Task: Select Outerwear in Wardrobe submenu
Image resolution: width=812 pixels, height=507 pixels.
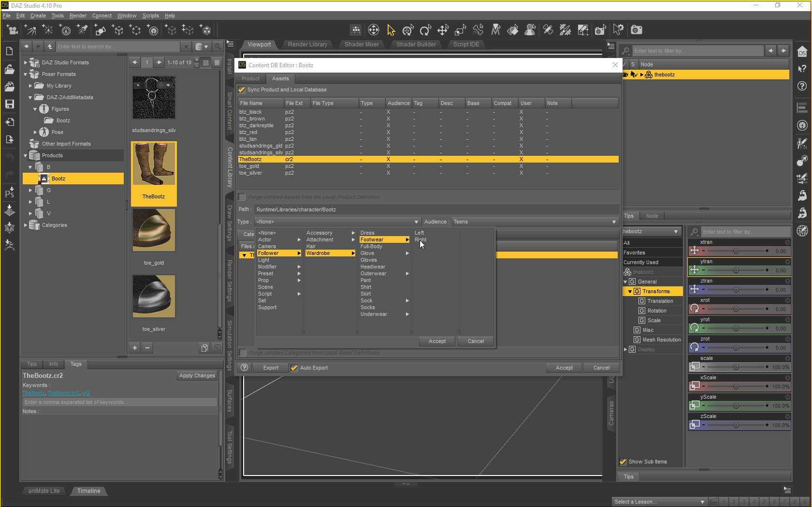Action: [384, 273]
